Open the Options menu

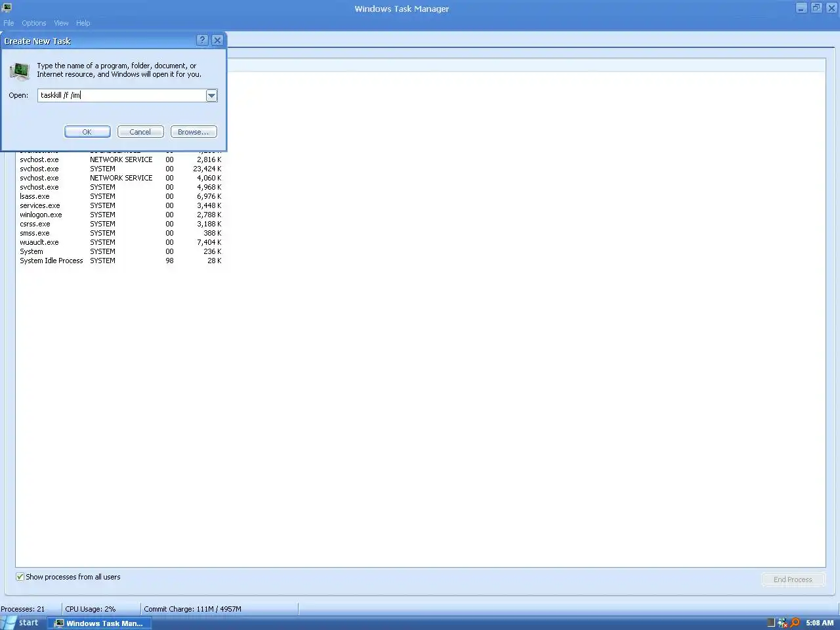pyautogui.click(x=34, y=23)
